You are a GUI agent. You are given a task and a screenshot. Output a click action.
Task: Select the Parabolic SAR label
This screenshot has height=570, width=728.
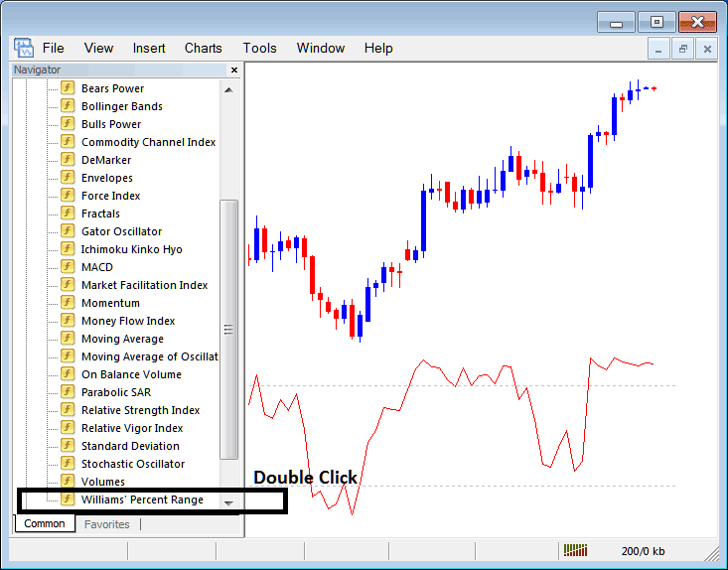tap(116, 392)
